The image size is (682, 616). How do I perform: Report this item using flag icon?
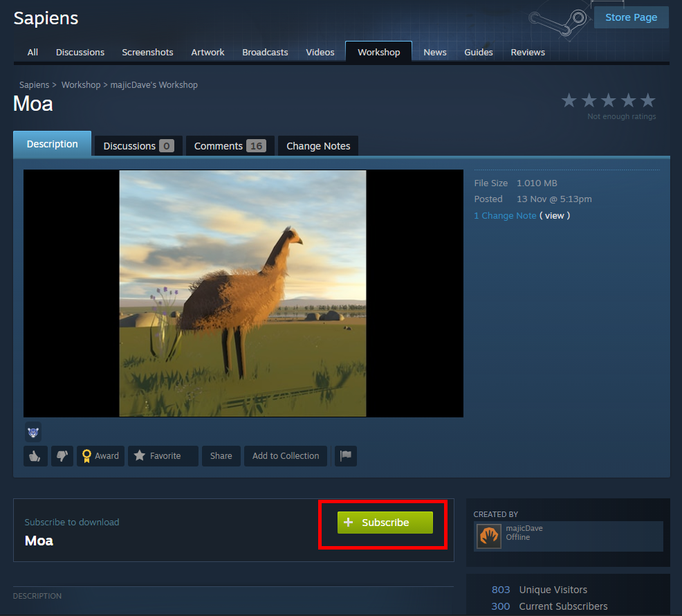[x=346, y=456]
